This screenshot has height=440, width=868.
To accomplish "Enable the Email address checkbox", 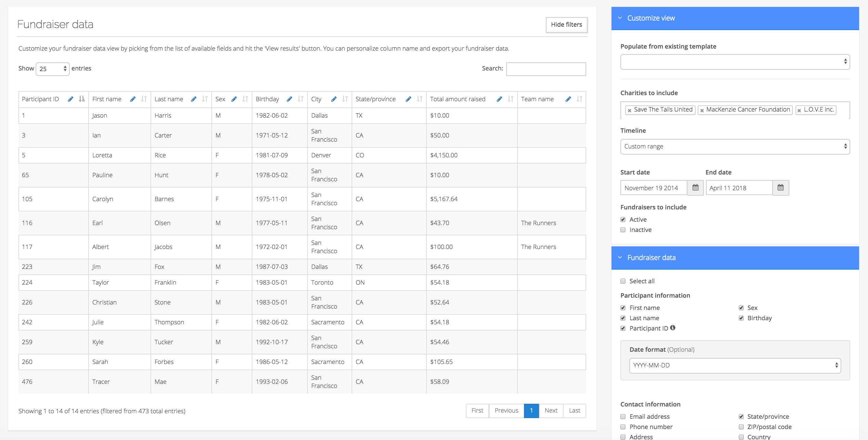I will coord(623,417).
